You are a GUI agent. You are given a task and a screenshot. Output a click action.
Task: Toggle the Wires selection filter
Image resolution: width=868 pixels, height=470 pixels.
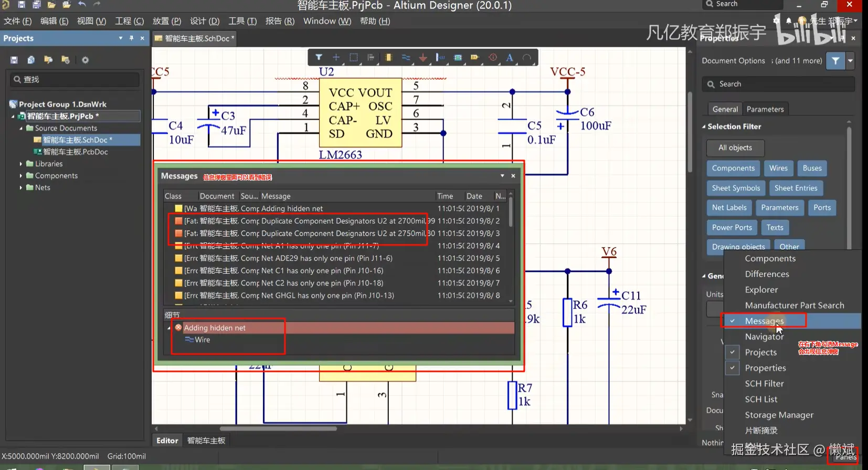coord(778,168)
